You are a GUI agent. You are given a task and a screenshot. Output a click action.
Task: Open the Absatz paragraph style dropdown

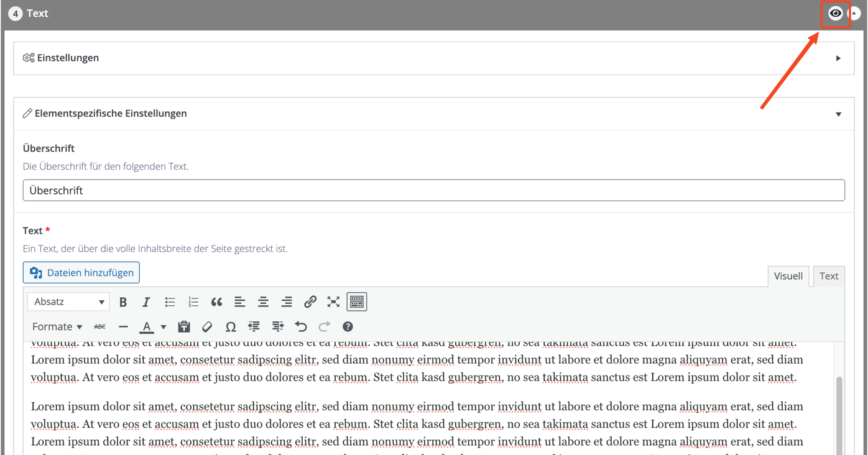[68, 302]
